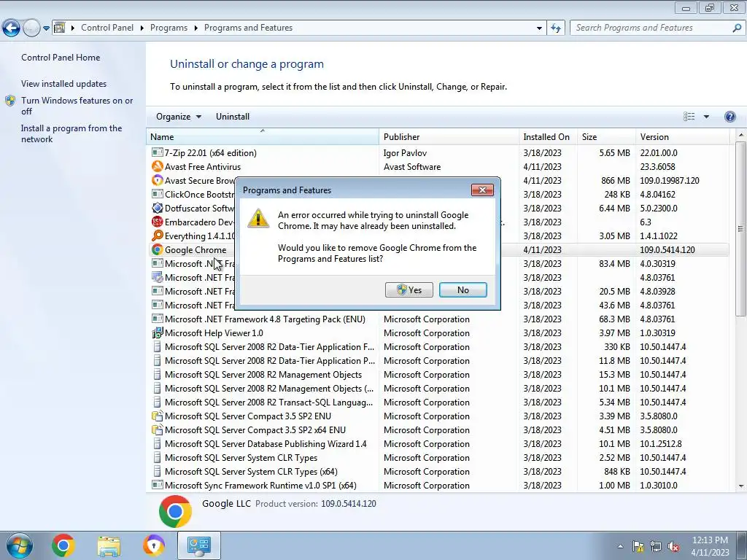
Task: Expand arrow after Control Panel breadcrumb
Action: 142,28
